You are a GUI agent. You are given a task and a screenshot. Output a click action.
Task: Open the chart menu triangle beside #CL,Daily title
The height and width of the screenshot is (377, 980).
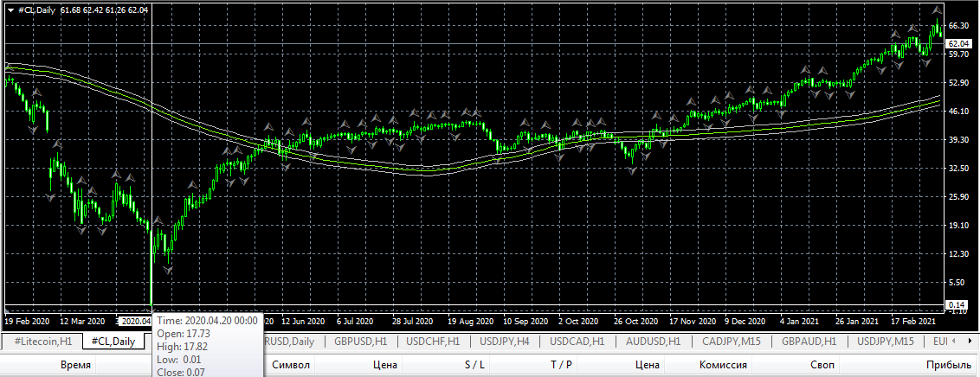pos(10,10)
